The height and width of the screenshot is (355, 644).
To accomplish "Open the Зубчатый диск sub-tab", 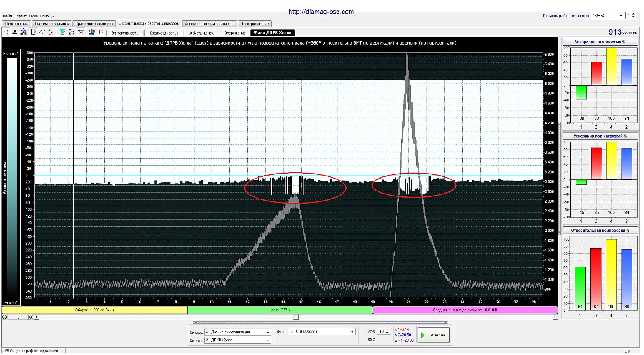I will 201,33.
